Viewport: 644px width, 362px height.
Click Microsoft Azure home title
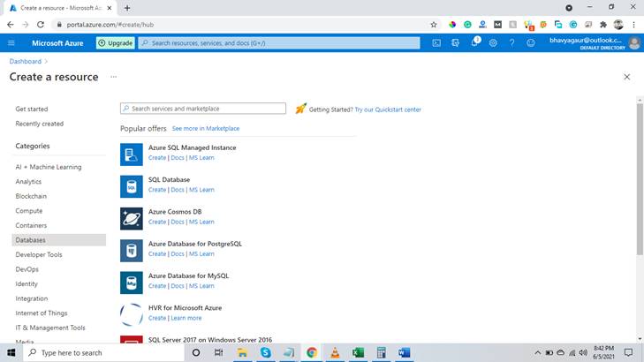point(57,42)
